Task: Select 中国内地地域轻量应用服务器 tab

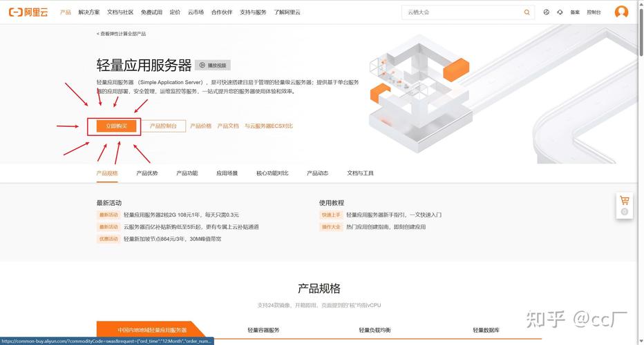Action: [152, 330]
